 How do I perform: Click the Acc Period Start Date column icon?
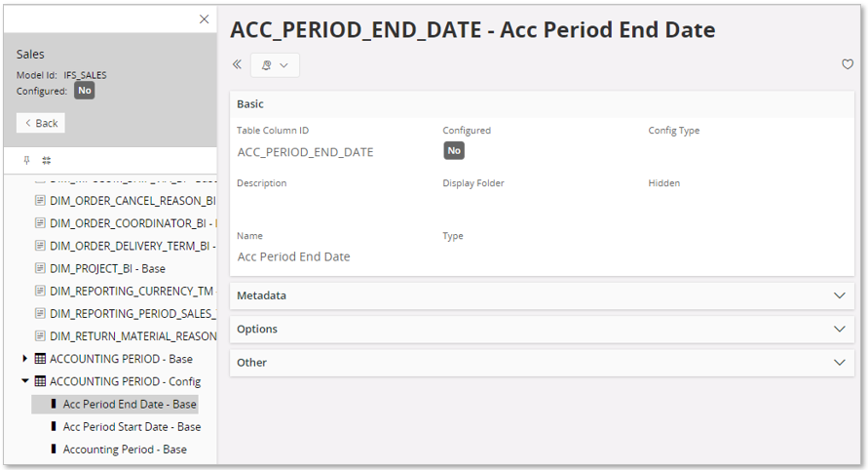click(x=54, y=427)
